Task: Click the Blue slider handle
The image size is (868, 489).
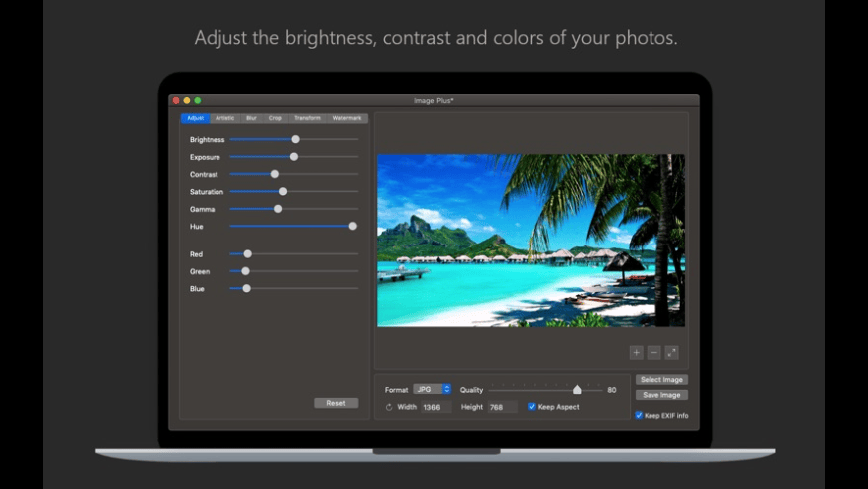Action: [x=246, y=289]
